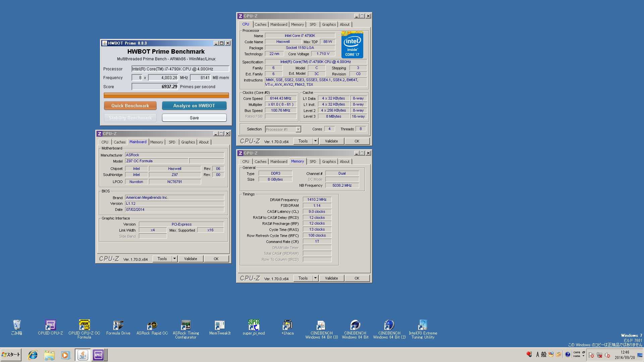Screen dimensions: 644x362
Task: Click Core Voltage value 1.710 V
Action: coord(323,54)
